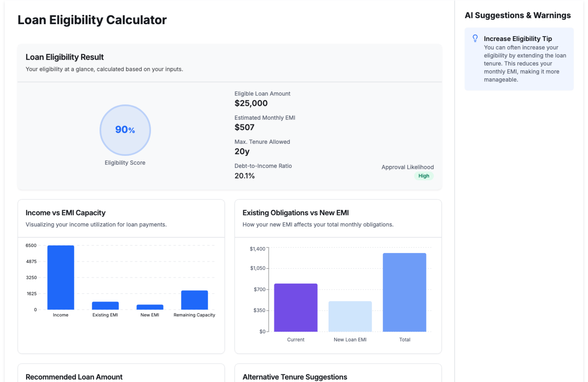Click the Alternative Tenure Suggestions card heading
The height and width of the screenshot is (382, 588).
pos(295,377)
